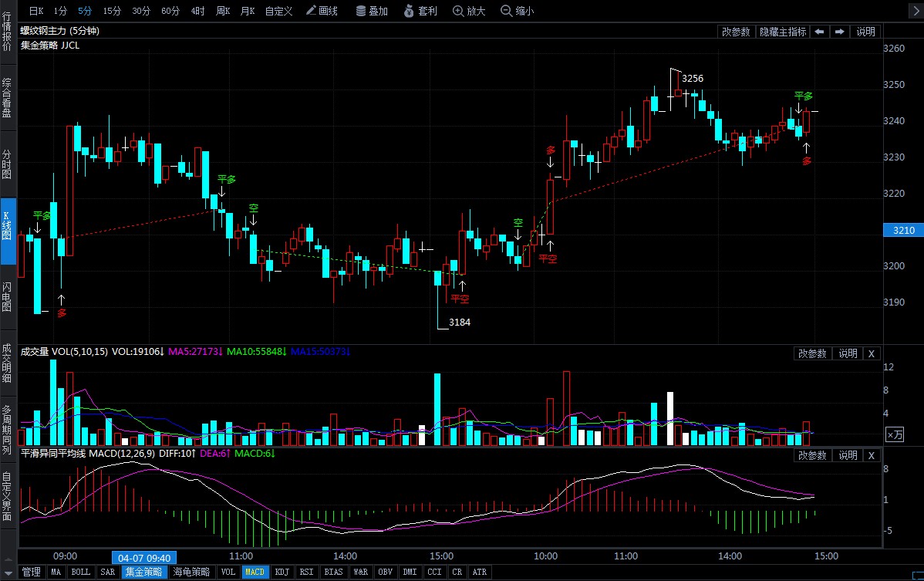Select the ATR indicator tab

click(480, 573)
